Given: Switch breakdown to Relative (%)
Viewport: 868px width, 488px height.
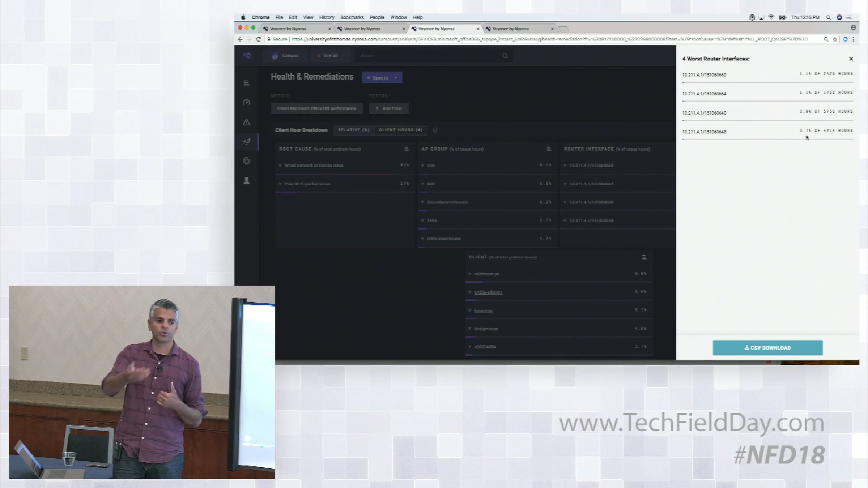Looking at the screenshot, I should pyautogui.click(x=354, y=130).
